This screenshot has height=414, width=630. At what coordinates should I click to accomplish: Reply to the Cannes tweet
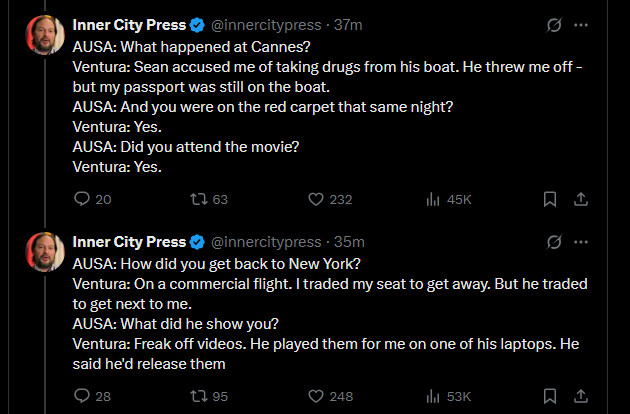click(83, 199)
